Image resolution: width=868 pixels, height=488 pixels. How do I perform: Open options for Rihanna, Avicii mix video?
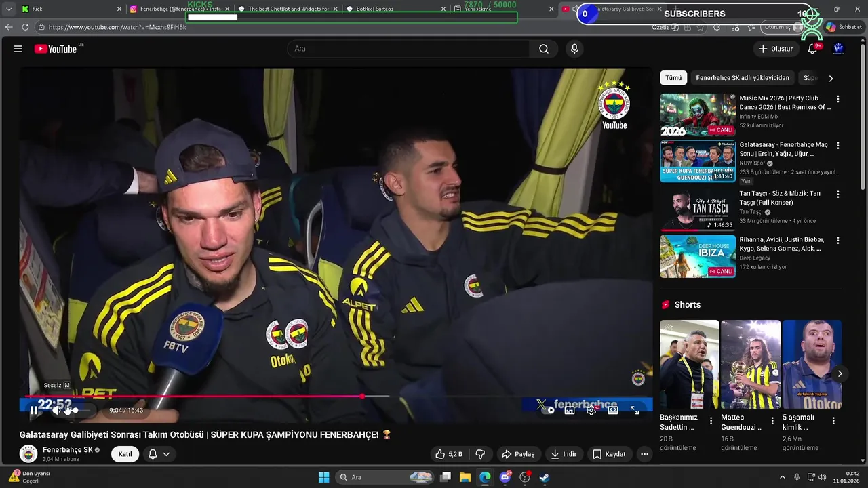[838, 241]
